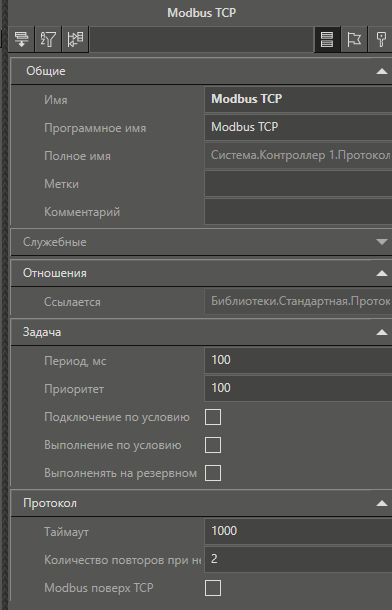The image size is (392, 610).
Task: Click the Полное имя value field
Action: [298, 155]
